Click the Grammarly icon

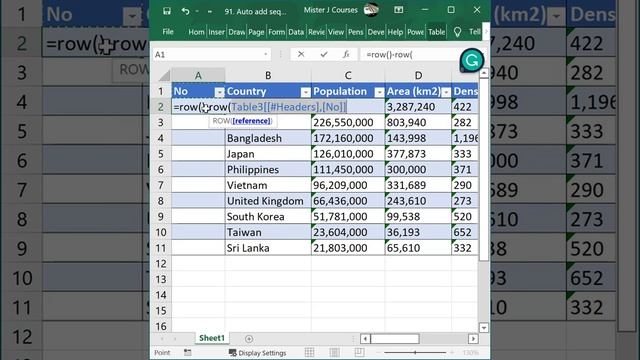point(472,61)
